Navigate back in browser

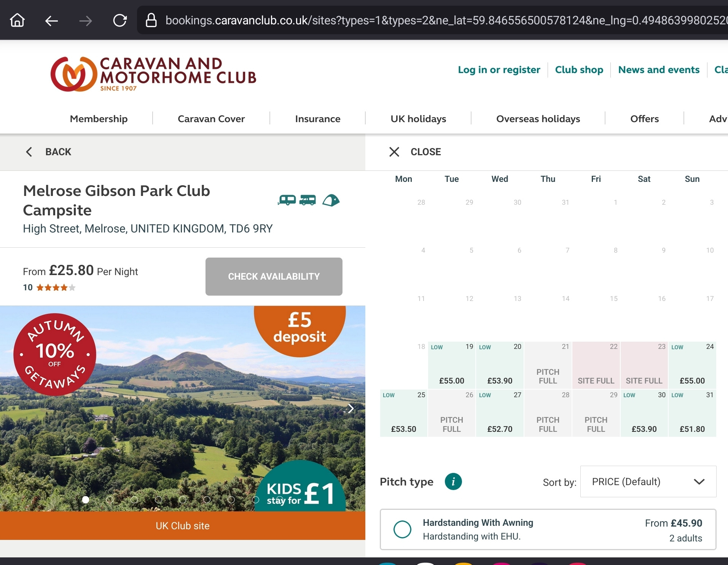click(x=51, y=21)
